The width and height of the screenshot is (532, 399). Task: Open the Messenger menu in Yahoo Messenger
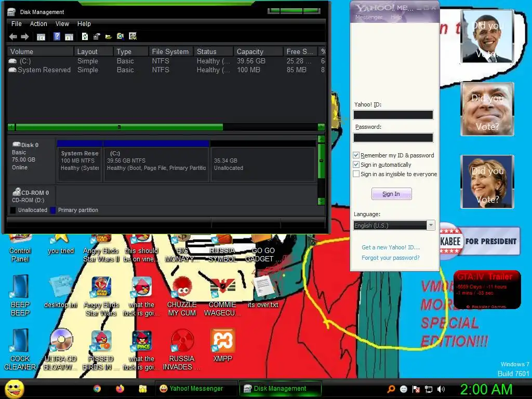369,17
